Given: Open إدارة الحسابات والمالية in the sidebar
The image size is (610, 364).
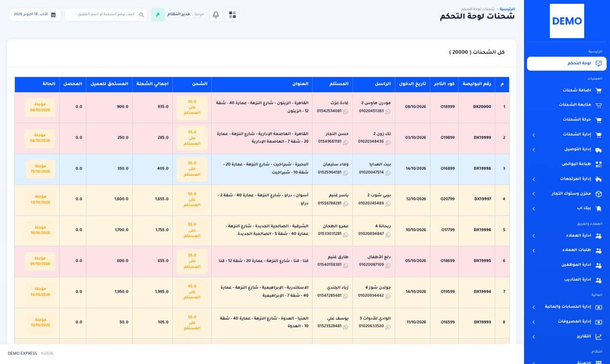Looking at the screenshot, I should (x=567, y=307).
